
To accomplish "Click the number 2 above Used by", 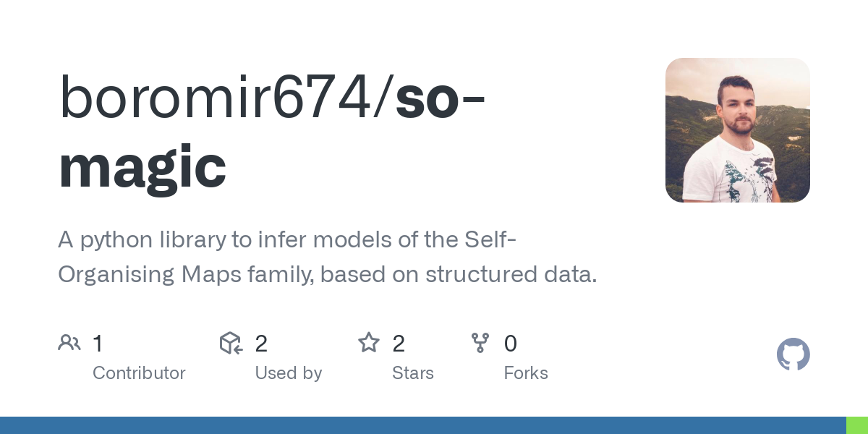I will point(261,344).
